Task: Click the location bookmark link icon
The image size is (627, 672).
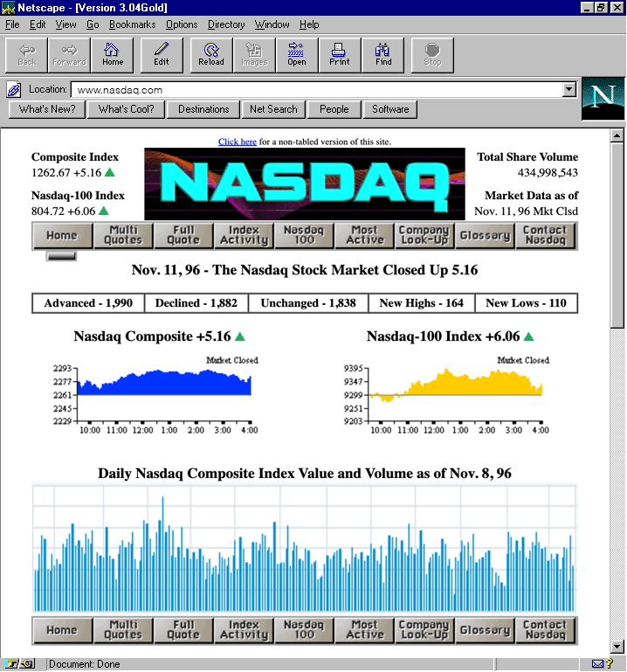Action: point(13,90)
